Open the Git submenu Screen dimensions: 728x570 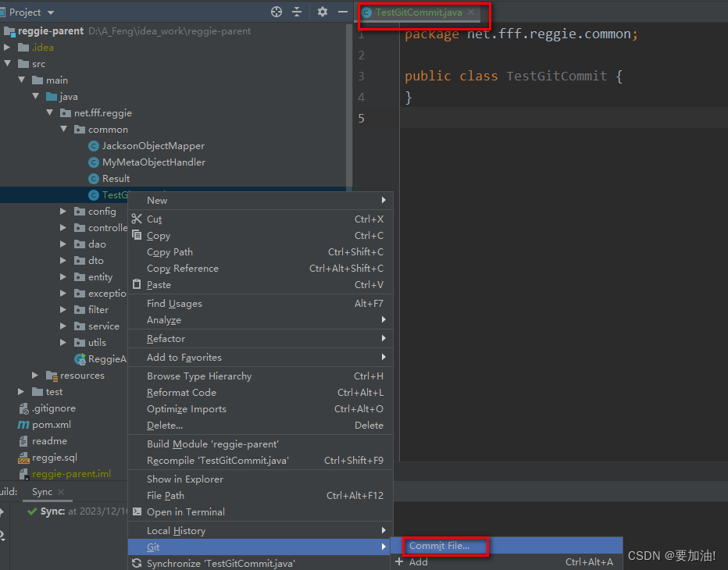[260, 547]
